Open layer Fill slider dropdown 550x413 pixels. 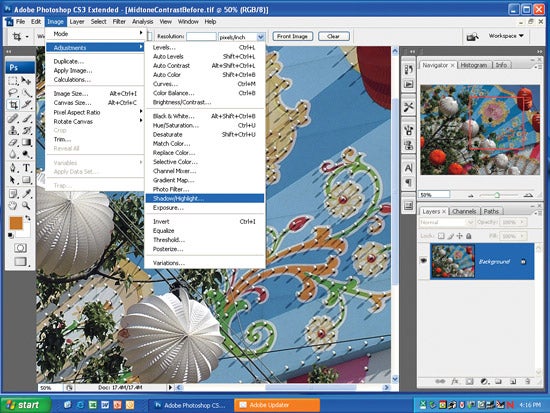[522, 236]
